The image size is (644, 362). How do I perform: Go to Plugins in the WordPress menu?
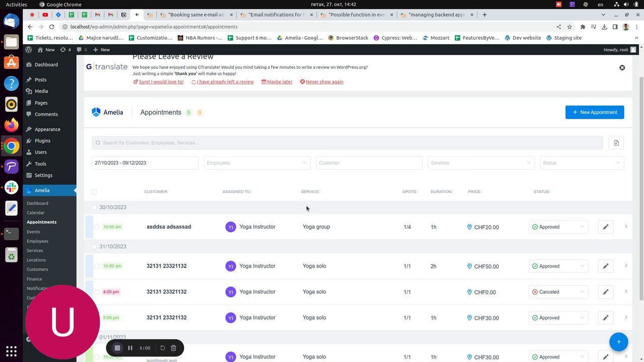click(43, 141)
